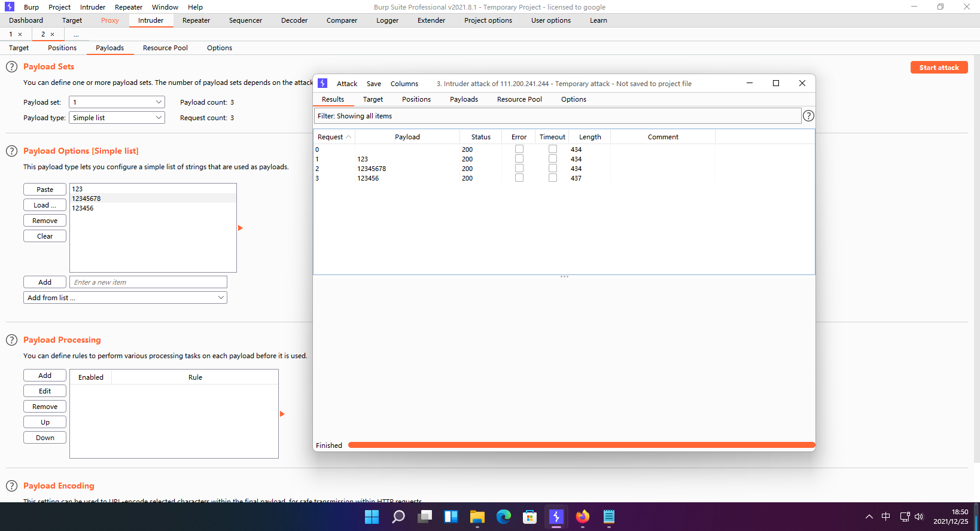
Task: Click the Enter a new item field
Action: (148, 282)
